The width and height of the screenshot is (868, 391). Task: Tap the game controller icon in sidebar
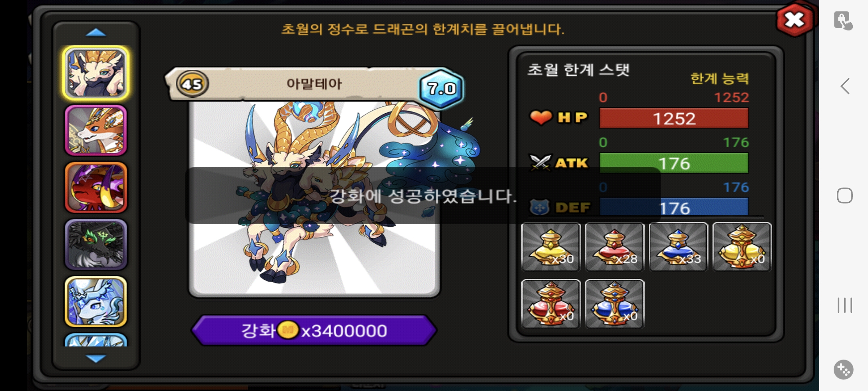point(844,370)
